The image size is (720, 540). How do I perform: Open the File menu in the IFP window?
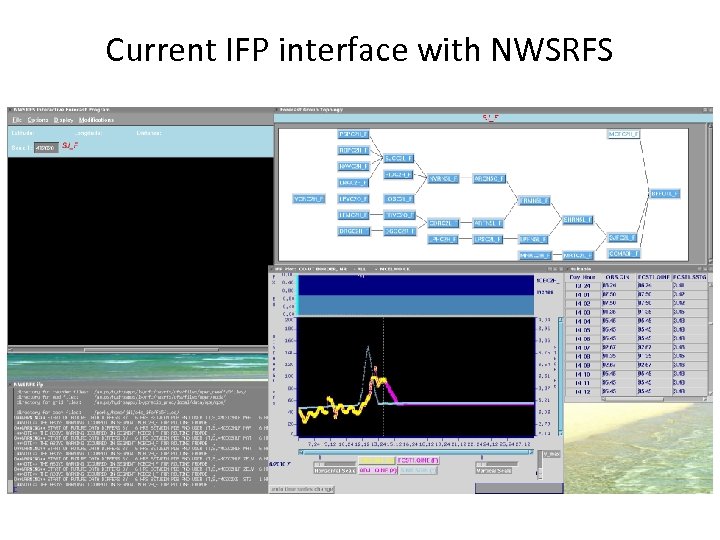tap(17, 120)
